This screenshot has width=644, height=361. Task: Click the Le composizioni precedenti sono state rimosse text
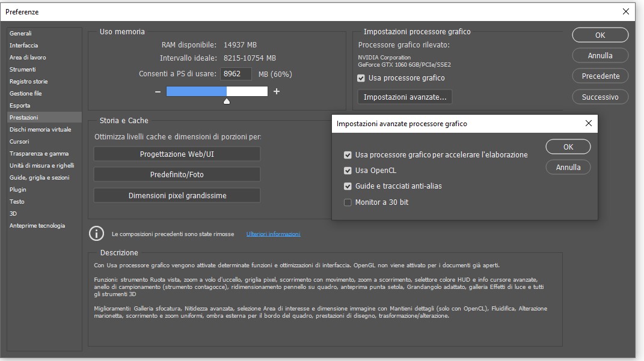pos(173,234)
